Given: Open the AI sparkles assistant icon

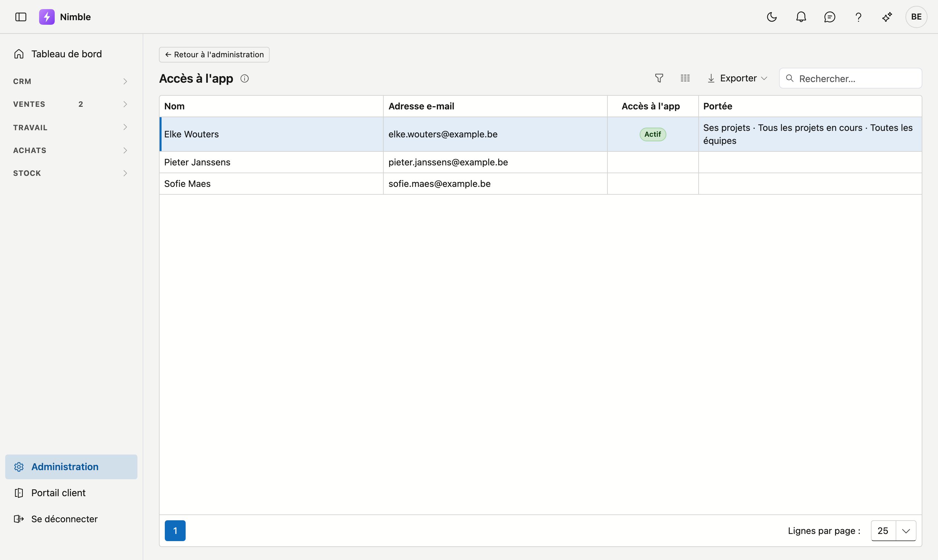Looking at the screenshot, I should click(x=887, y=17).
